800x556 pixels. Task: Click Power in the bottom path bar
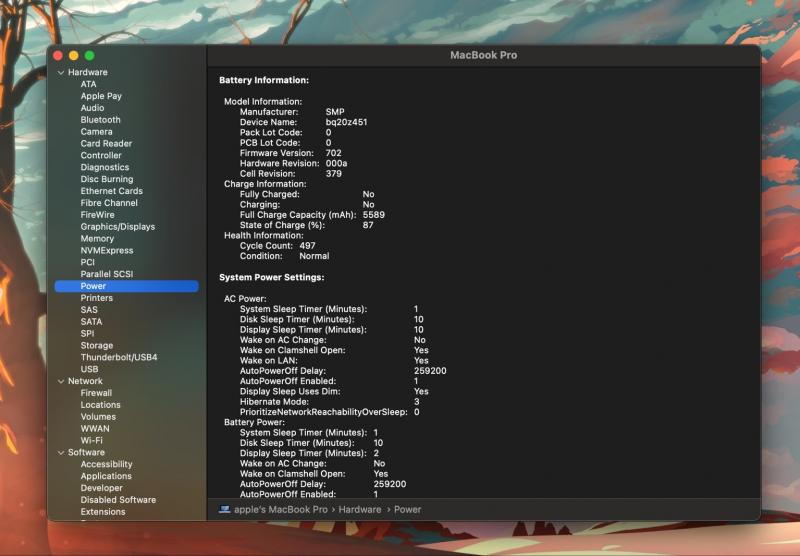[407, 509]
